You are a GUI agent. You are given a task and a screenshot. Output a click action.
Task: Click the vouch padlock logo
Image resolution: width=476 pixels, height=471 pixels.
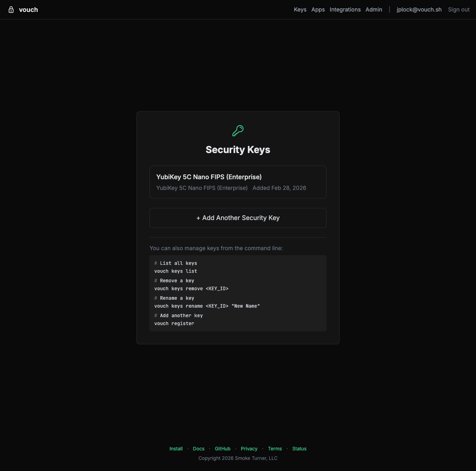(x=11, y=9)
